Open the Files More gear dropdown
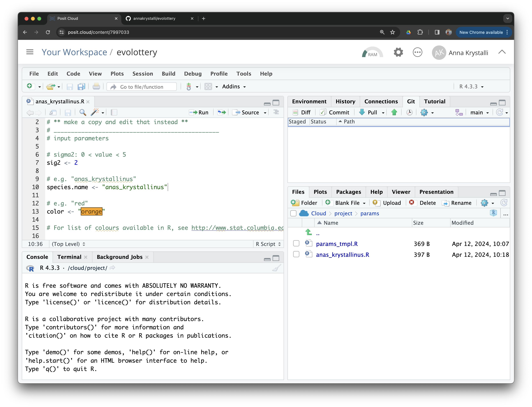Image resolution: width=532 pixels, height=407 pixels. tap(487, 203)
